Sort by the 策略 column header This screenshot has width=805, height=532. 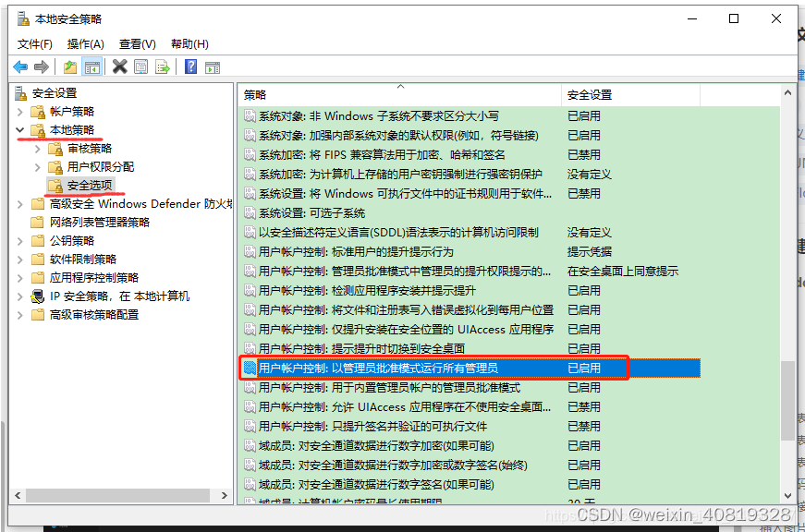pyautogui.click(x=400, y=95)
